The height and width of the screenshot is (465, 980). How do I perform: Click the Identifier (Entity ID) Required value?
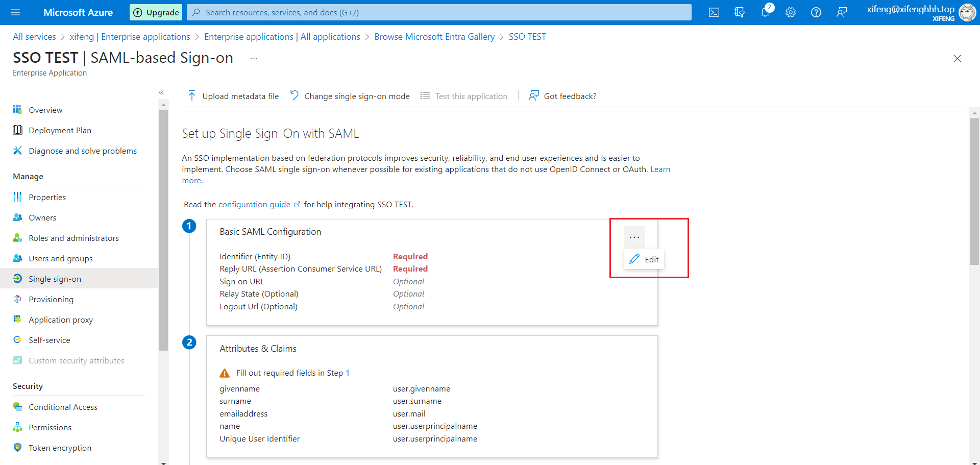(410, 256)
